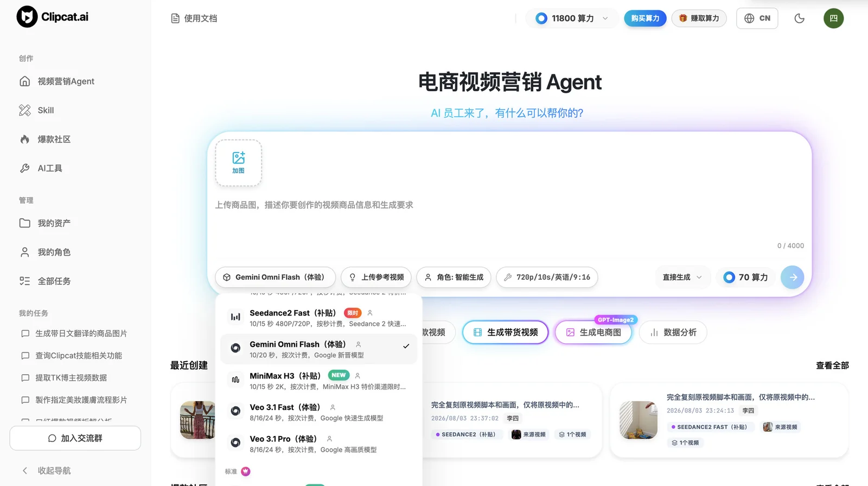Collapse sidebar with 收起导航

coord(47,471)
